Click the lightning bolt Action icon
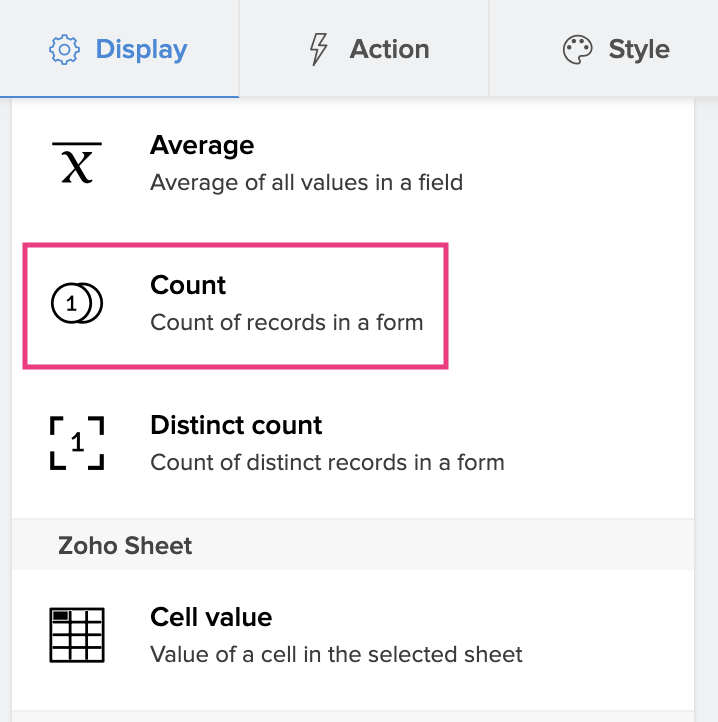The width and height of the screenshot is (718, 722). click(319, 49)
